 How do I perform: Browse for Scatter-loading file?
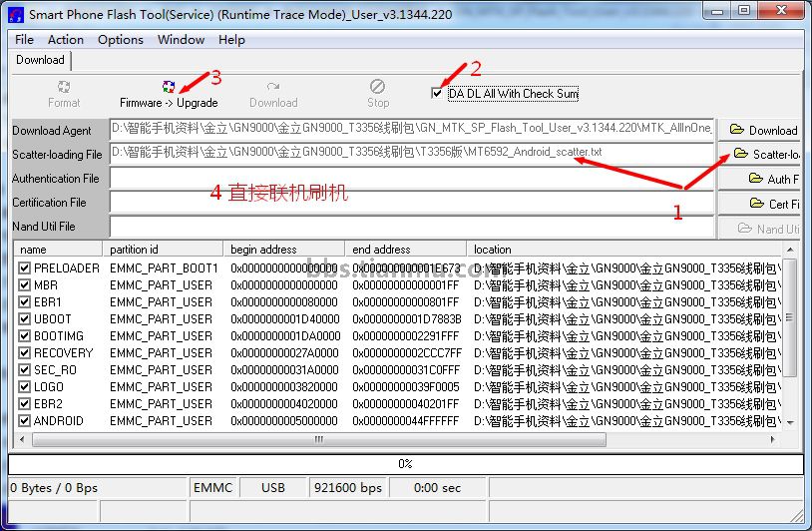(759, 154)
